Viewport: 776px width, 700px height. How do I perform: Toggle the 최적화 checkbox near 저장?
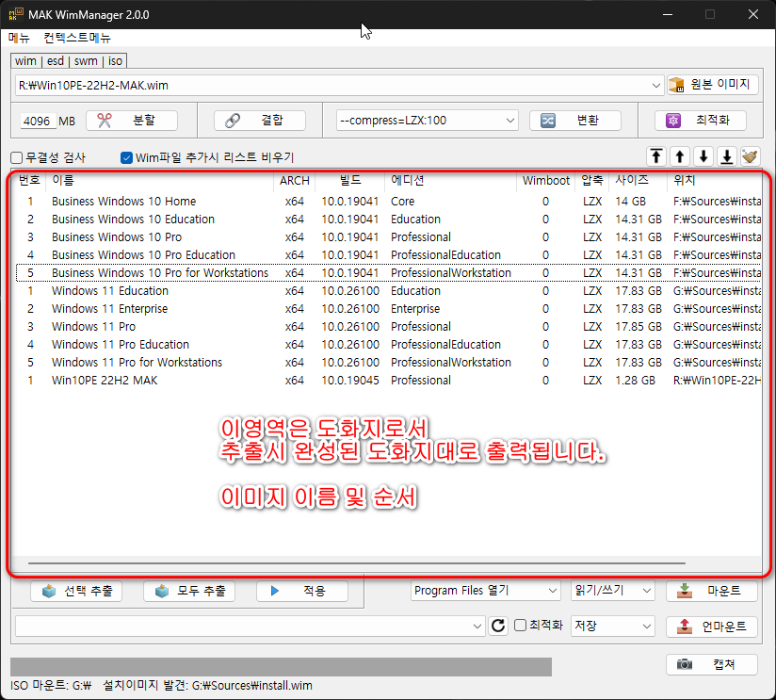coord(520,626)
